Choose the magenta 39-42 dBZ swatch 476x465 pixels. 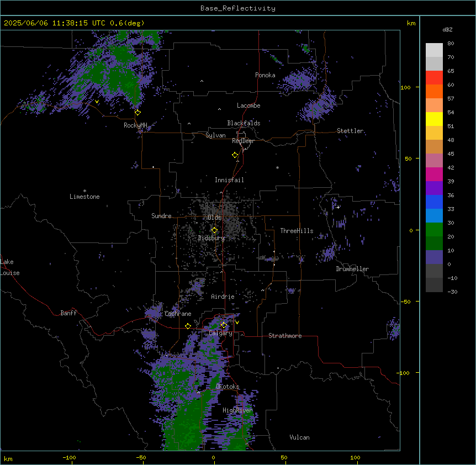[434, 174]
